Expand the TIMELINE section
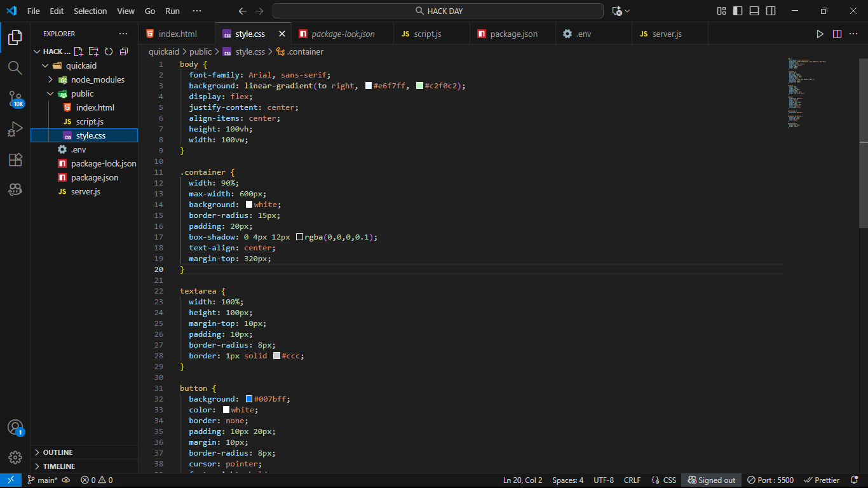 pyautogui.click(x=84, y=466)
